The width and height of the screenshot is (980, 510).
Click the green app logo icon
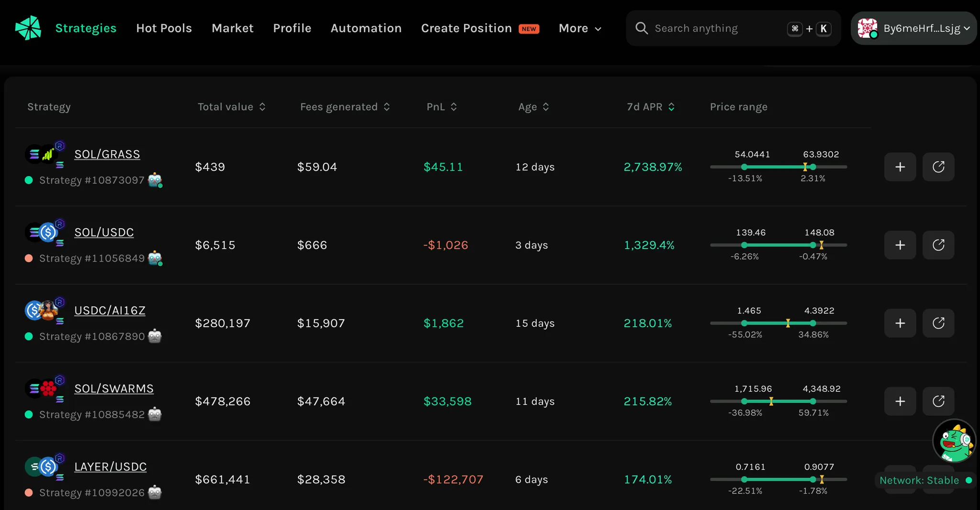click(x=28, y=28)
